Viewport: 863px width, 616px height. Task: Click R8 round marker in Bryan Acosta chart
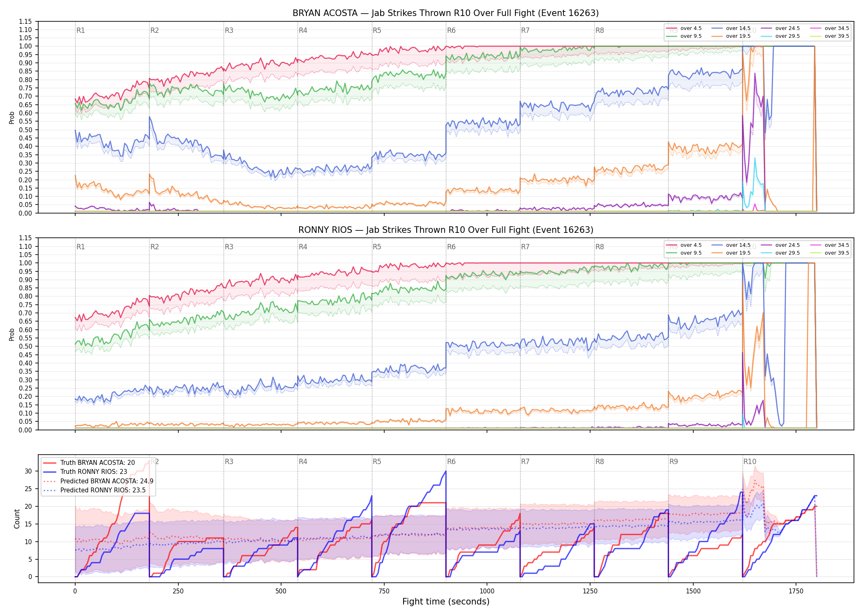coord(600,30)
